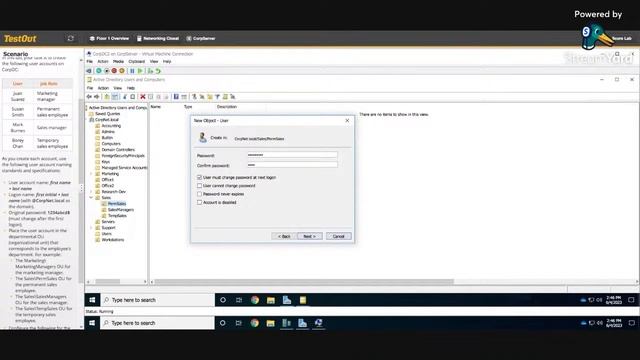Click the blue help icon in ADUC toolbar

[x=176, y=97]
